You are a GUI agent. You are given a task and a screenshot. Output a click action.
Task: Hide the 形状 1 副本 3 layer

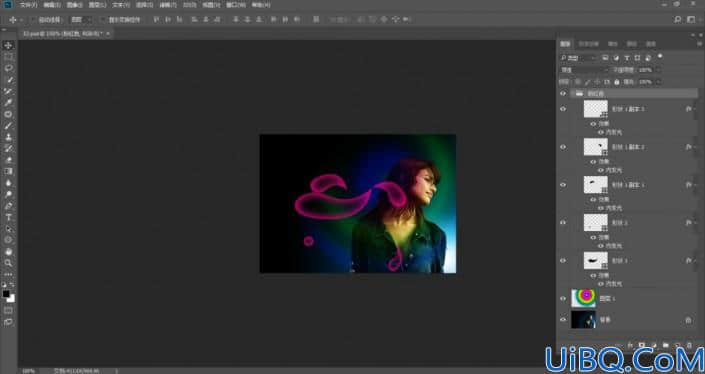563,109
